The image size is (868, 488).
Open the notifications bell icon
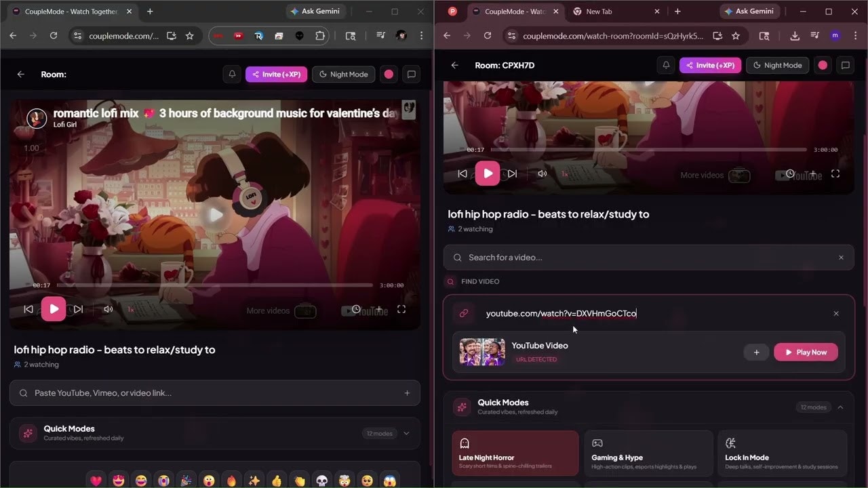coord(665,65)
